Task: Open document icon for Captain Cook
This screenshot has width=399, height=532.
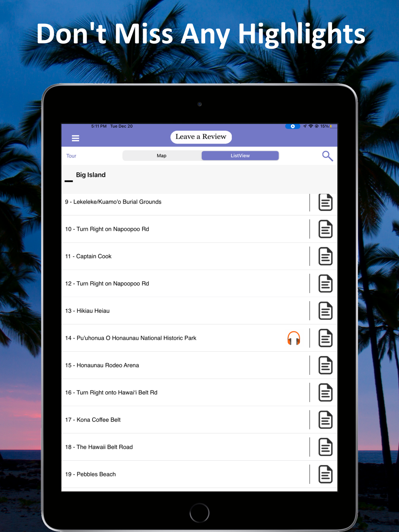Action: pyautogui.click(x=326, y=256)
